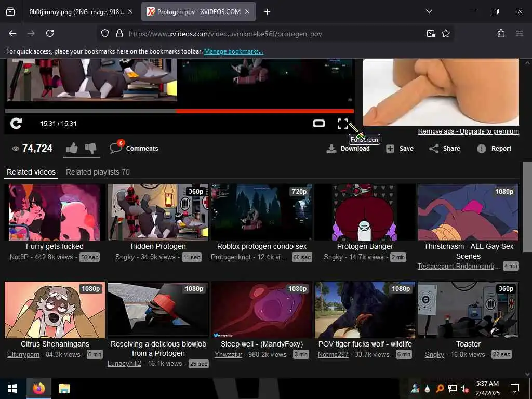The height and width of the screenshot is (399, 532).
Task: Open the Notme287 uploader profile
Action: pyautogui.click(x=333, y=354)
